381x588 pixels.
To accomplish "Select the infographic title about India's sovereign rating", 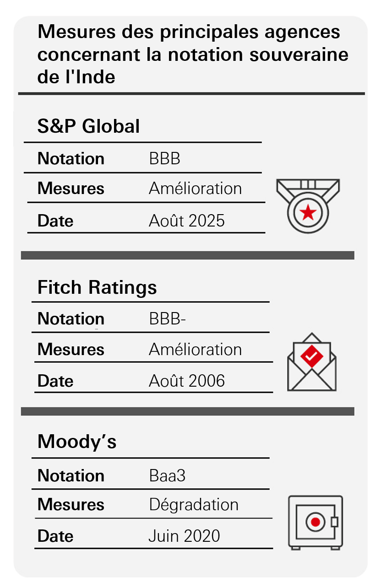I will [192, 54].
